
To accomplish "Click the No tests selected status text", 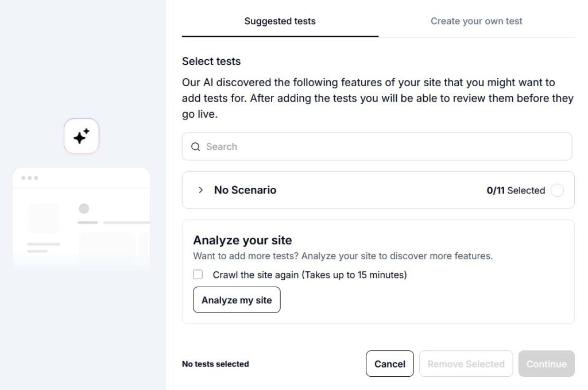I will (215, 364).
